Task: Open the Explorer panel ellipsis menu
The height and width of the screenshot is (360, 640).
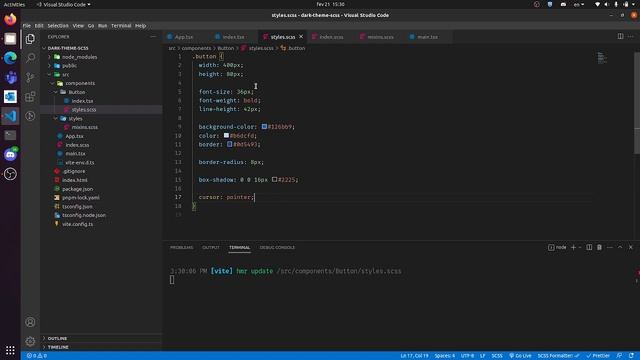Action: 153,37
